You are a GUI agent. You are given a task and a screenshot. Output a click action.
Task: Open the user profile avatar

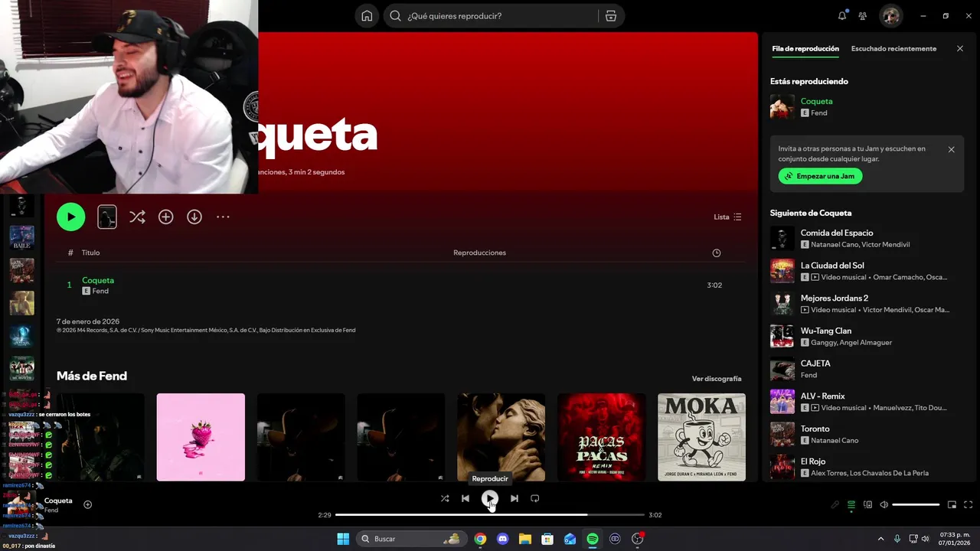click(890, 16)
